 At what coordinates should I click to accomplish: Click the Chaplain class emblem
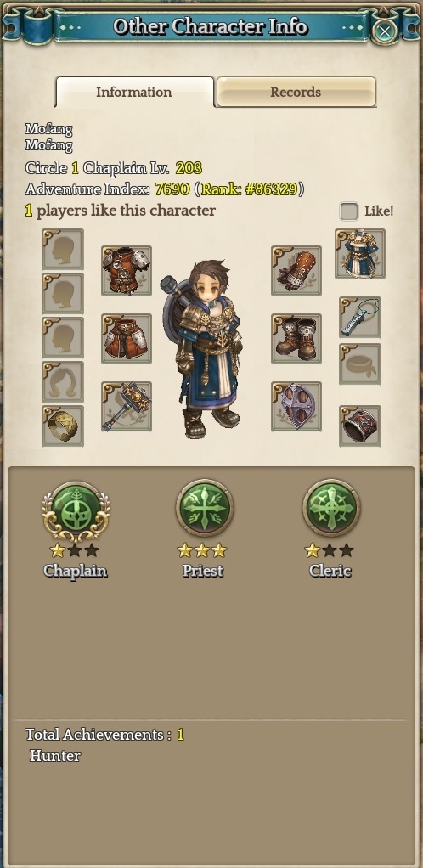coord(76,510)
